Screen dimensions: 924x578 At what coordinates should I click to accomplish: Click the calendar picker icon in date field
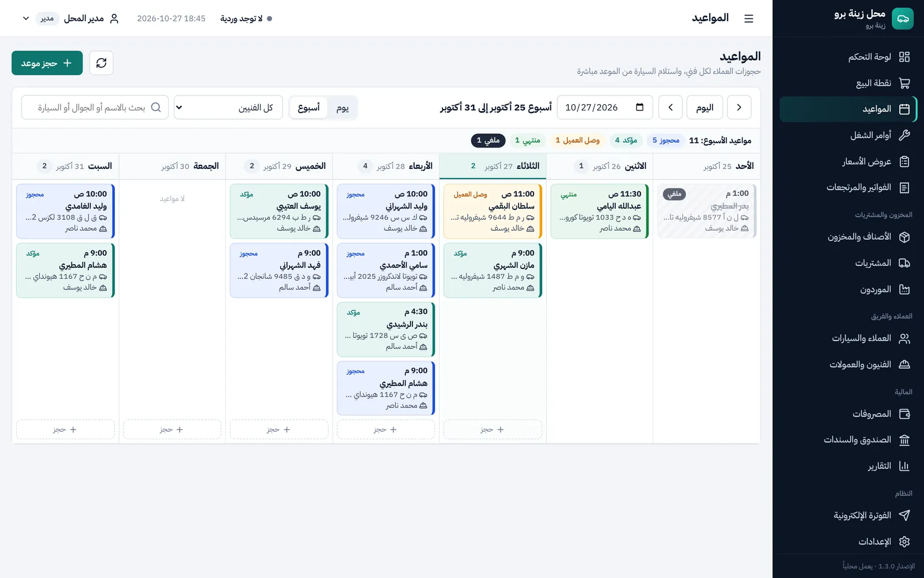(640, 108)
